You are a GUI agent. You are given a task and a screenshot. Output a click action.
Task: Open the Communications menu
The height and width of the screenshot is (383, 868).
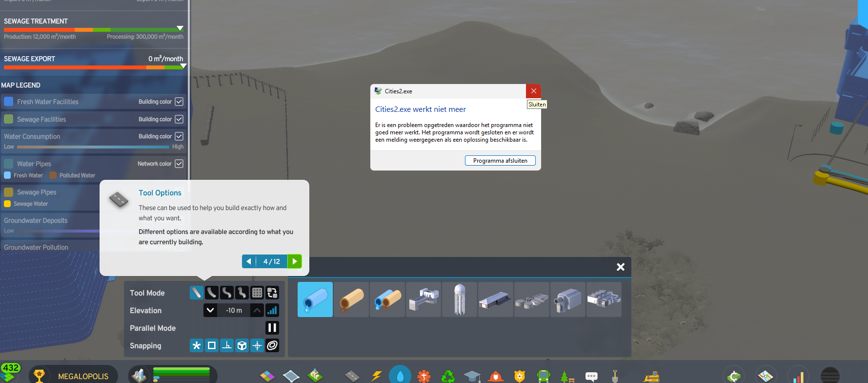click(x=591, y=376)
